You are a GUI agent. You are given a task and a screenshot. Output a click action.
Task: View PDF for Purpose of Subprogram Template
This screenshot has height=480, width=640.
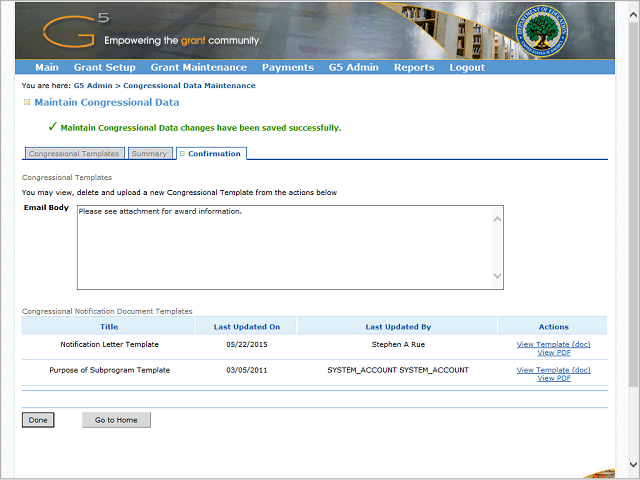553,378
